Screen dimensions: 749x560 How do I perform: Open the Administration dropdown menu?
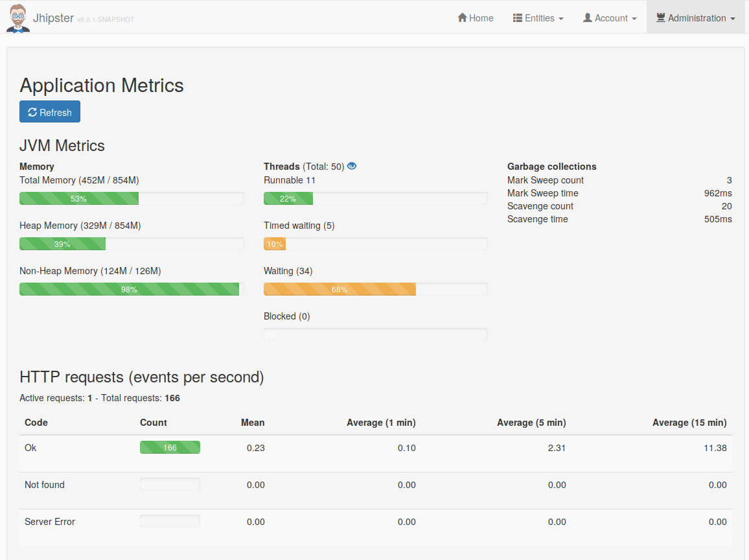point(695,17)
